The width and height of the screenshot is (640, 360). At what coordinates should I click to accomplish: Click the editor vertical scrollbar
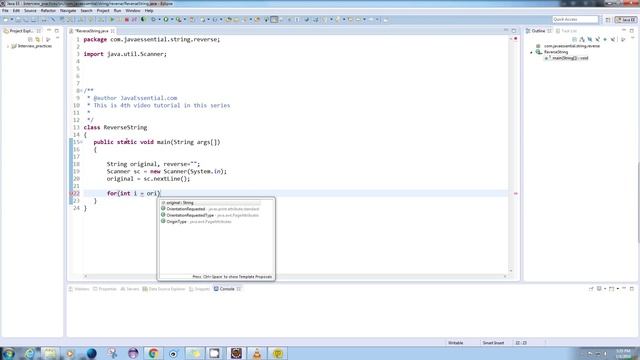[511, 154]
